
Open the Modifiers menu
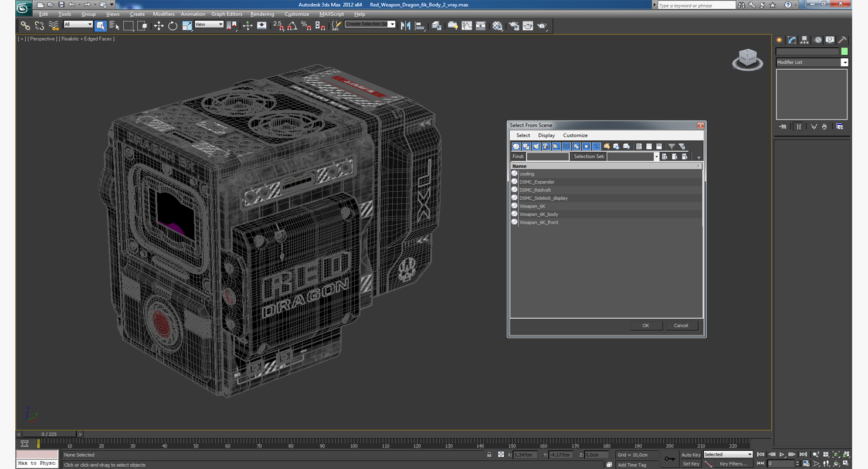click(x=164, y=14)
